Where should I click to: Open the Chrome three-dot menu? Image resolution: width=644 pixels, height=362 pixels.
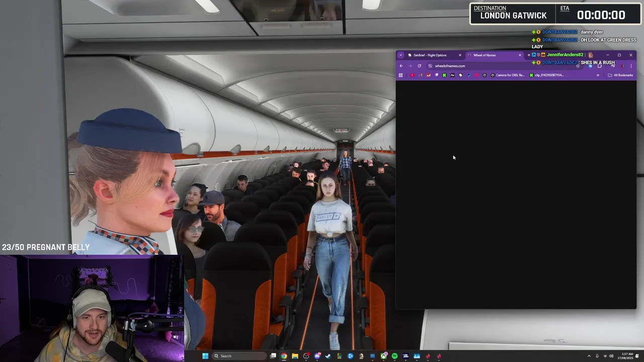[x=631, y=66]
